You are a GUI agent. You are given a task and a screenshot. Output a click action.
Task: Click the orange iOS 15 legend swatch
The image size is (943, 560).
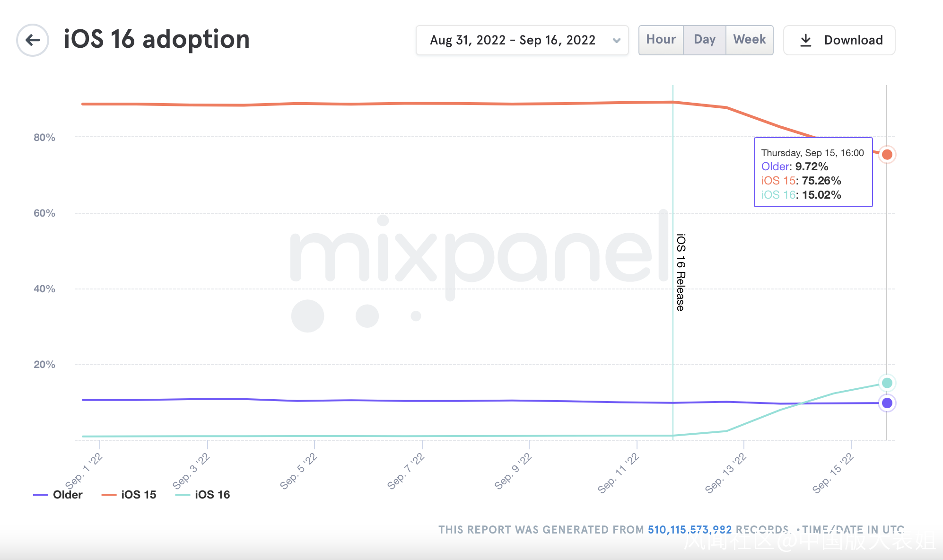109,495
